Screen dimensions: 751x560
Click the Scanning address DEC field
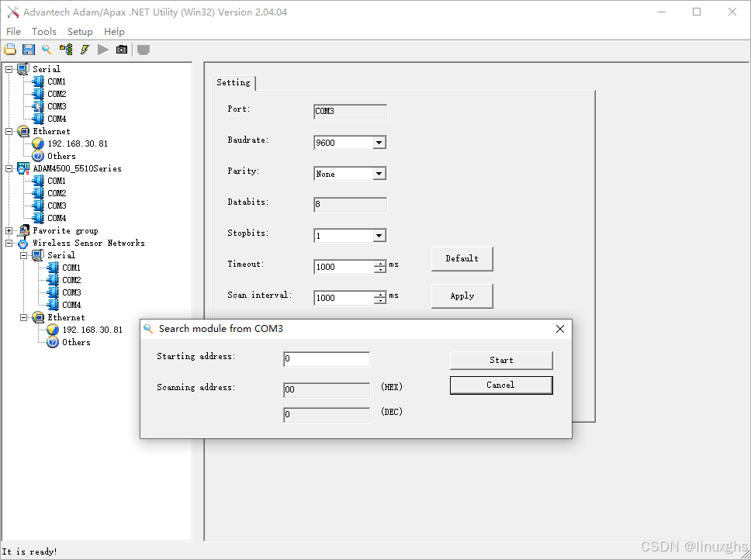(x=327, y=414)
